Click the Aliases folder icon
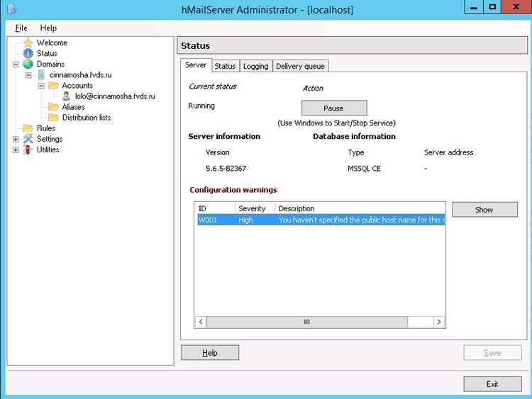The height and width of the screenshot is (399, 532). click(x=53, y=107)
